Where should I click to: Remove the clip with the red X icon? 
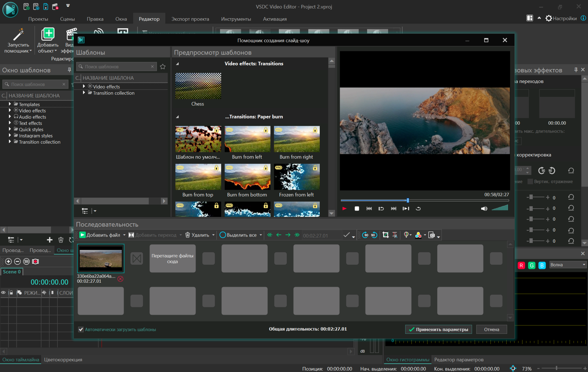120,279
